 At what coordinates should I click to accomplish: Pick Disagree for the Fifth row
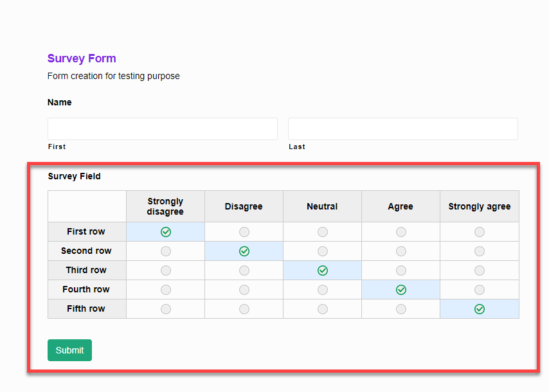244,308
